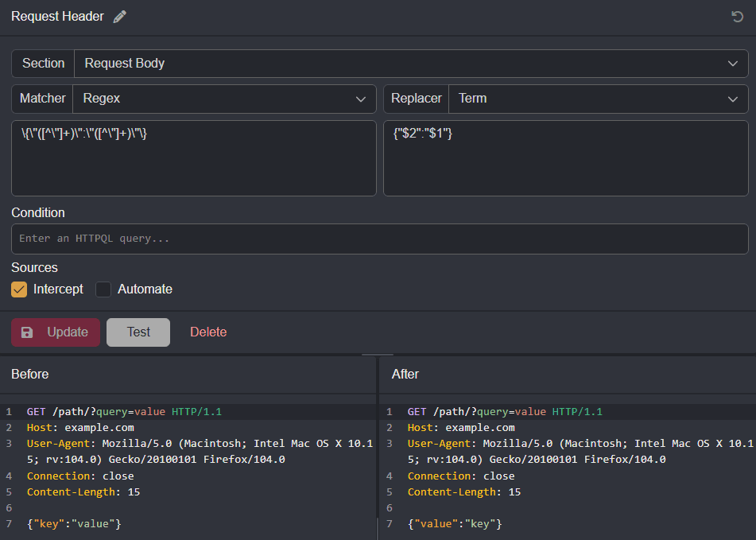Open the Replacer Term dropdown
This screenshot has height=540, width=756.
(x=598, y=99)
